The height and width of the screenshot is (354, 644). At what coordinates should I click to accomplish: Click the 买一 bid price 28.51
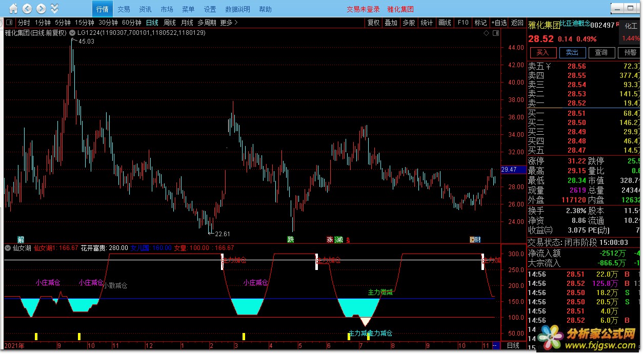(576, 113)
